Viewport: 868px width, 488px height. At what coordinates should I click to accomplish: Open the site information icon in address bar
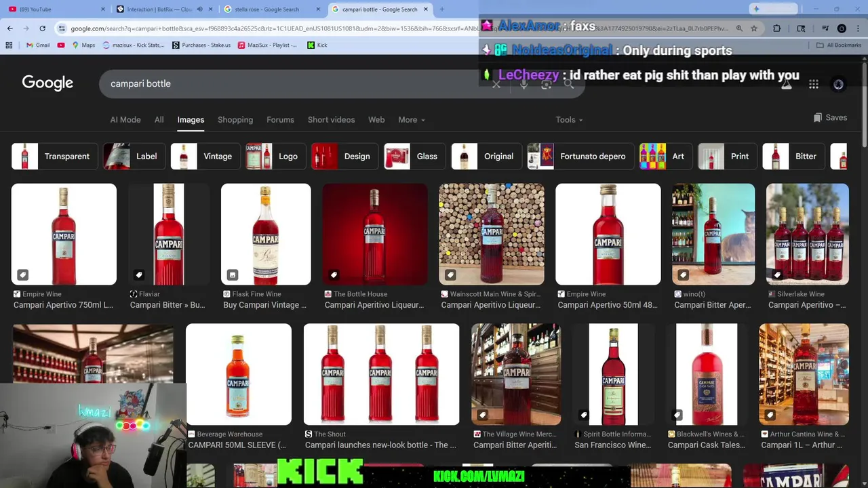[x=62, y=28]
